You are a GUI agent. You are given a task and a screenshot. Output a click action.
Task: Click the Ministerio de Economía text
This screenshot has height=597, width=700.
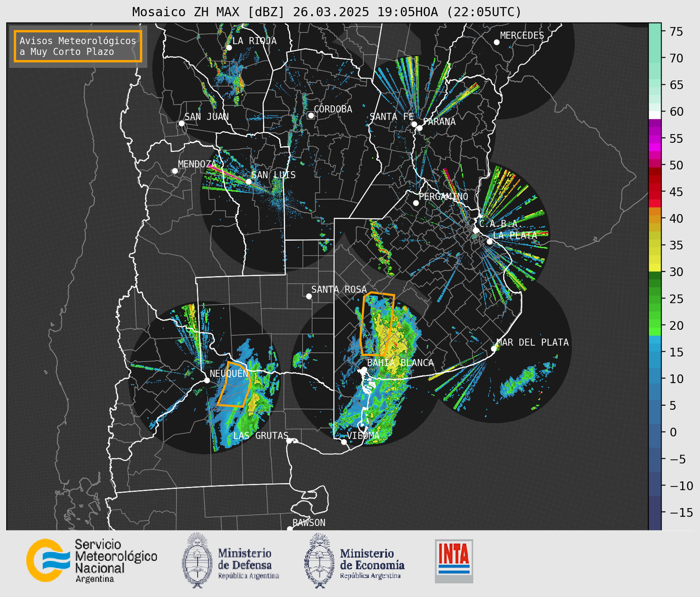[372, 563]
